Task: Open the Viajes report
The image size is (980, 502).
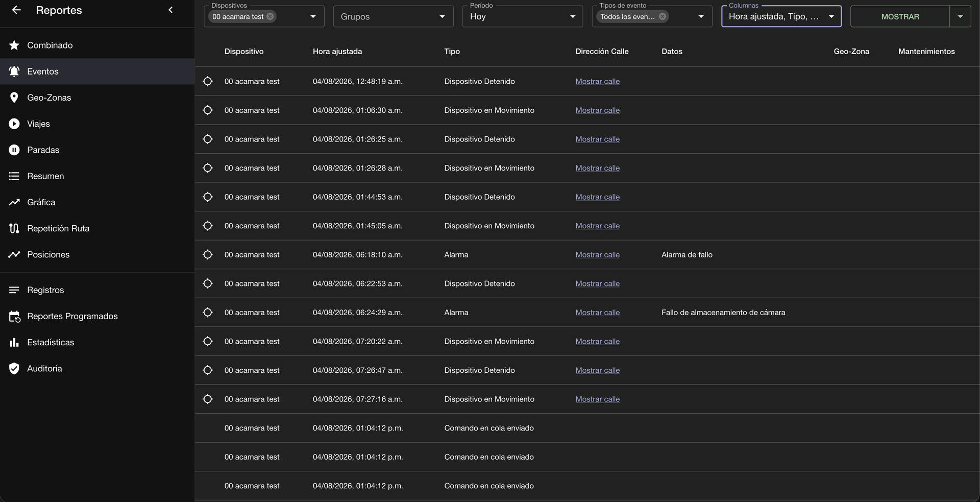Action: (97, 124)
